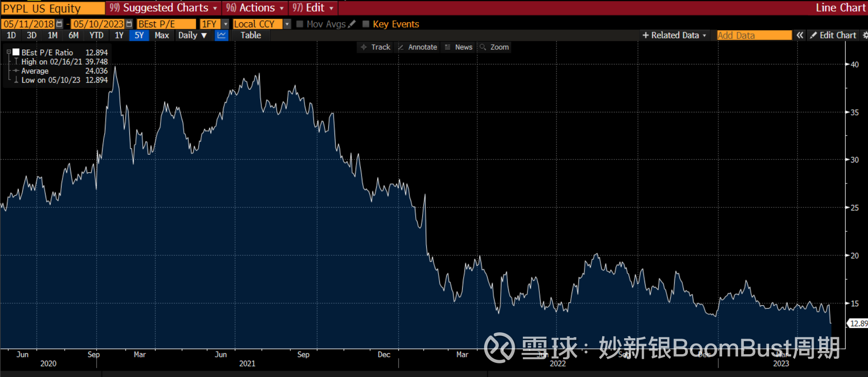The image size is (868, 377).
Task: Click the 40 label on the y-axis
Action: pos(855,65)
